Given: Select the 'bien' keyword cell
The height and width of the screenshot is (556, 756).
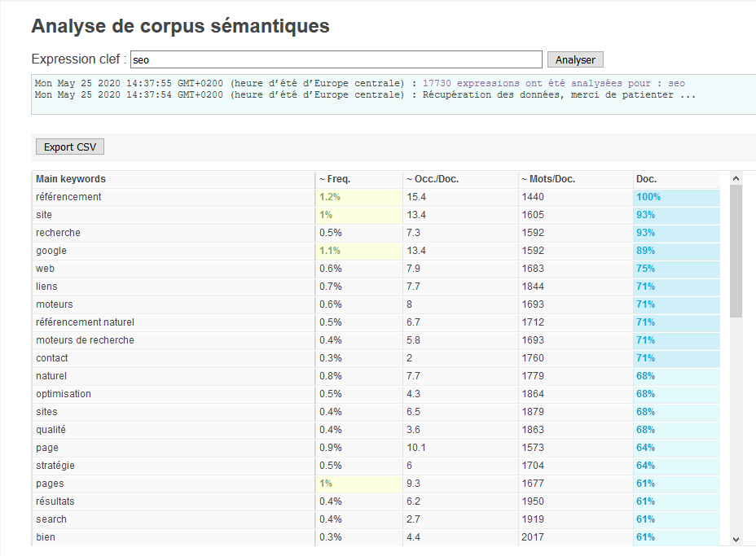Looking at the screenshot, I should click(x=173, y=537).
